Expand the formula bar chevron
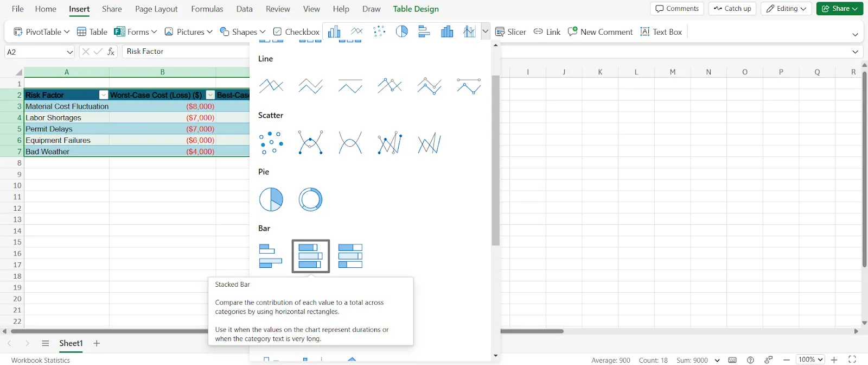 (856, 52)
